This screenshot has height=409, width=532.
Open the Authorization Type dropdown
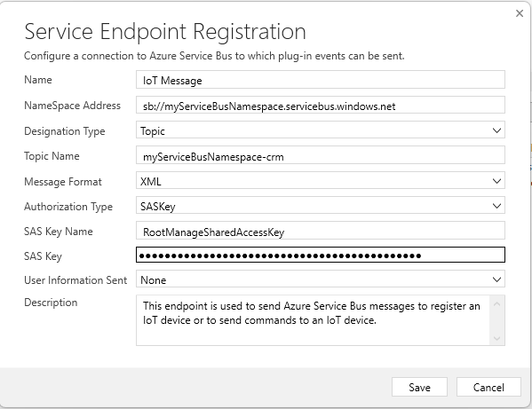pos(321,205)
